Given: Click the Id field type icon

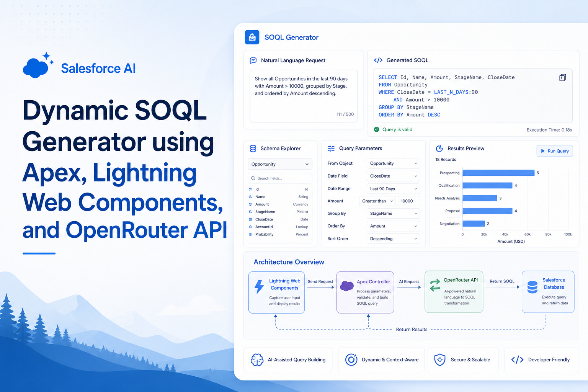Looking at the screenshot, I should point(250,189).
